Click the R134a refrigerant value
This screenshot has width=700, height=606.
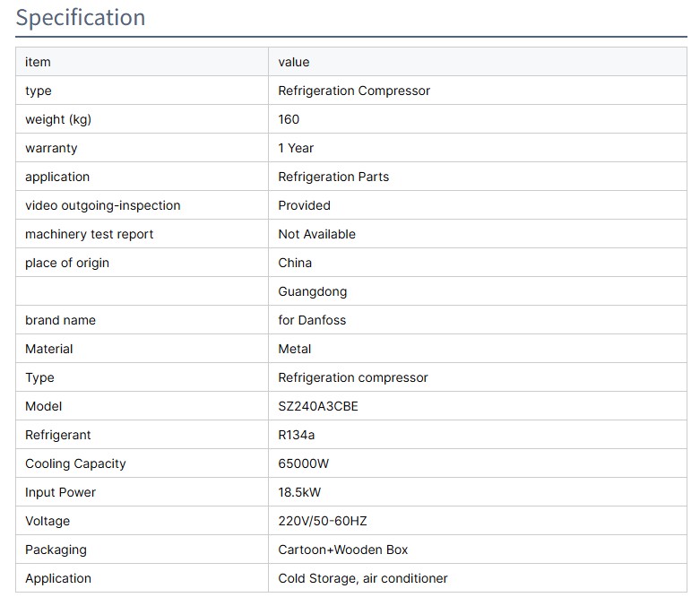point(297,435)
